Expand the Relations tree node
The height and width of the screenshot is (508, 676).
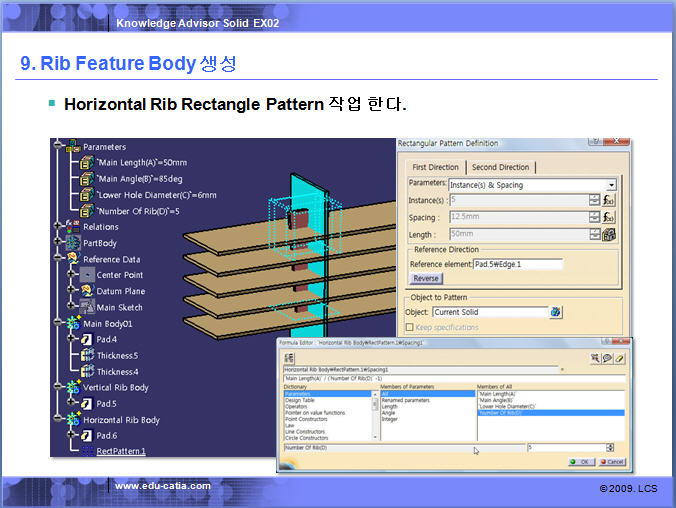pyautogui.click(x=57, y=227)
